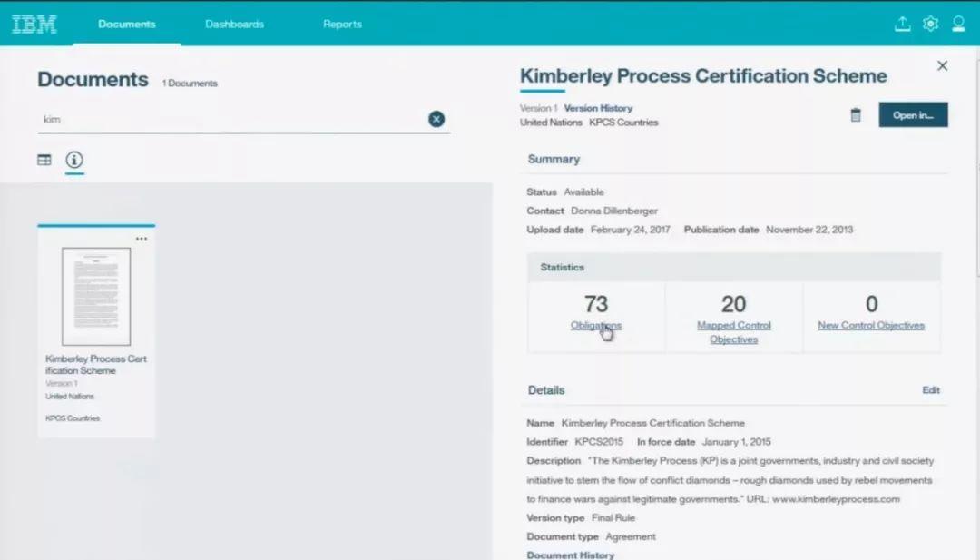The width and height of the screenshot is (980, 560).
Task: Click the Open in... button
Action: (x=913, y=115)
